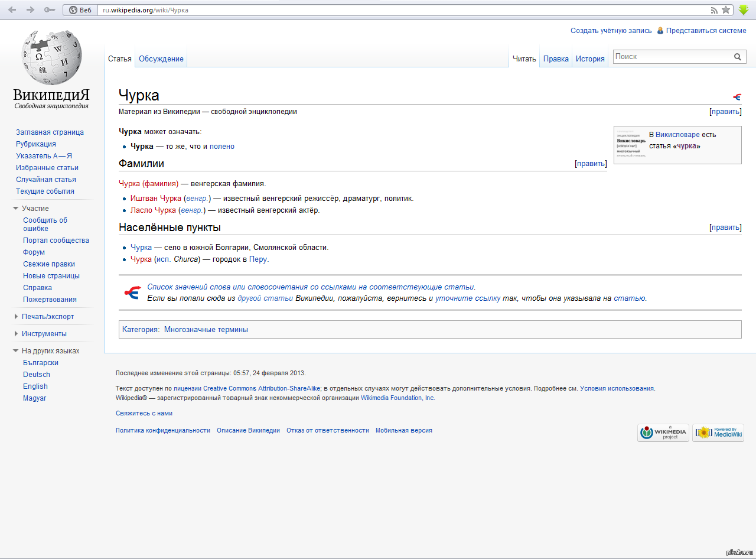Viewport: 756px width, 559px height.
Task: Click the browser forward arrow
Action: click(31, 10)
